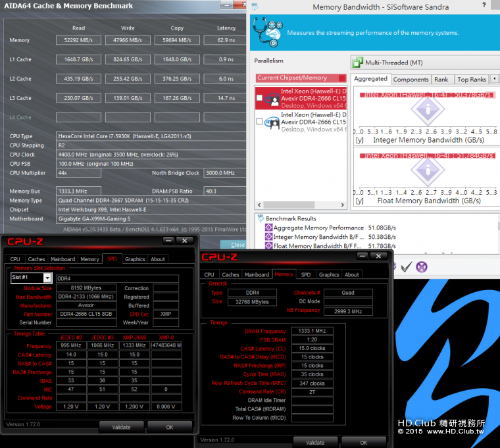Click the Benchmark Results stethoscope icon

click(261, 218)
